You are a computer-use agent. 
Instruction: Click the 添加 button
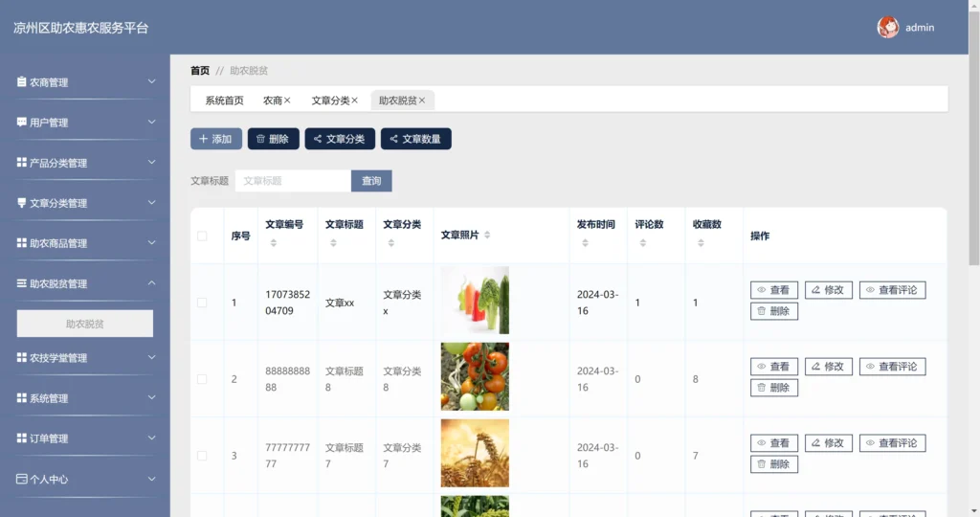[x=216, y=139]
